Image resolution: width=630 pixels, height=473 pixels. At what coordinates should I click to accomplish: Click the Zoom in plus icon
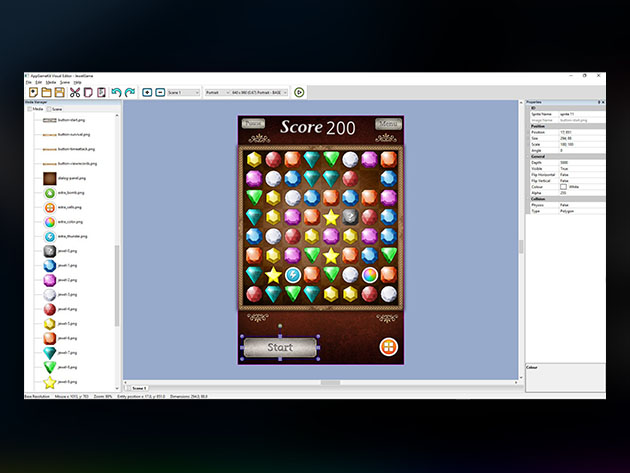tap(147, 92)
